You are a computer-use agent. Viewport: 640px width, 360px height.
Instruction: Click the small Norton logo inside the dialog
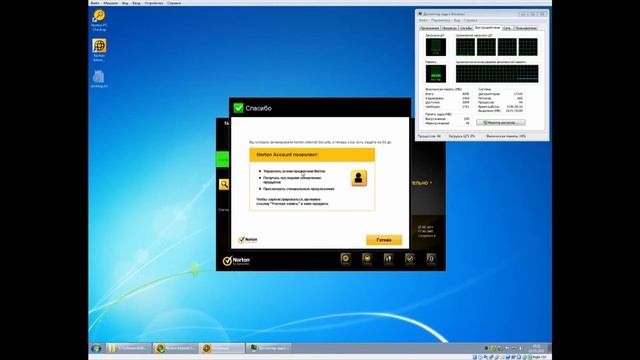[x=248, y=240]
